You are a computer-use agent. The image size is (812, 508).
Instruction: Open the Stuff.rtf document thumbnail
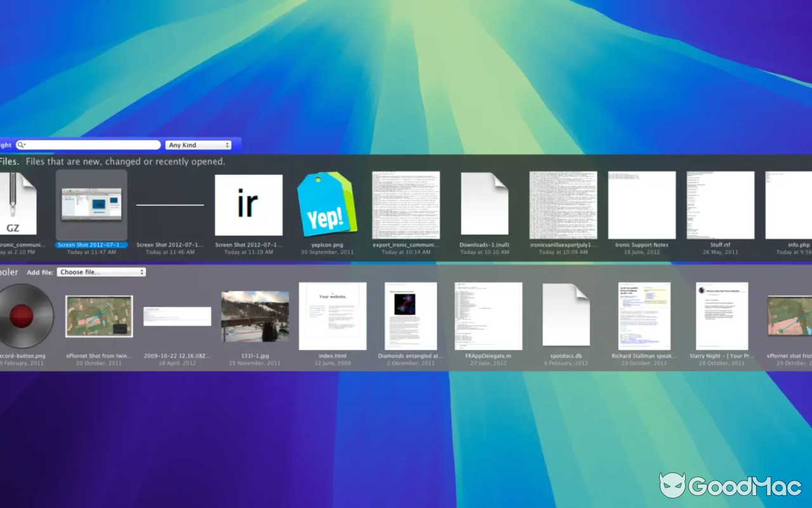pos(720,205)
